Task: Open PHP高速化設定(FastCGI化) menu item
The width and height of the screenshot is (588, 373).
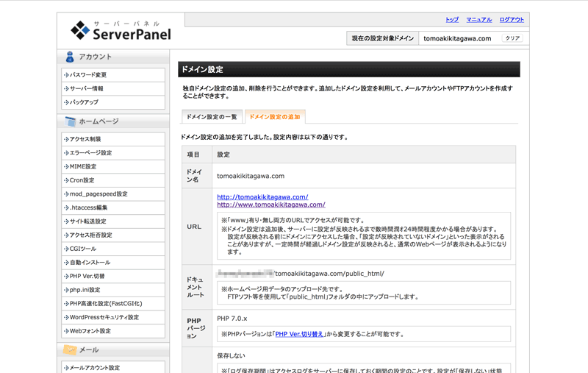Action: (113, 303)
